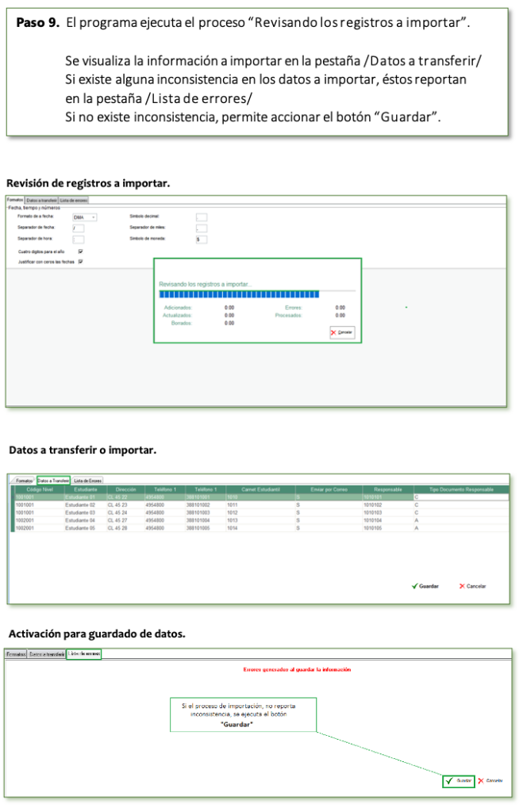Toggle 'Cuatro dígitos para el año' checkbox
The image size is (523, 812).
[81, 251]
